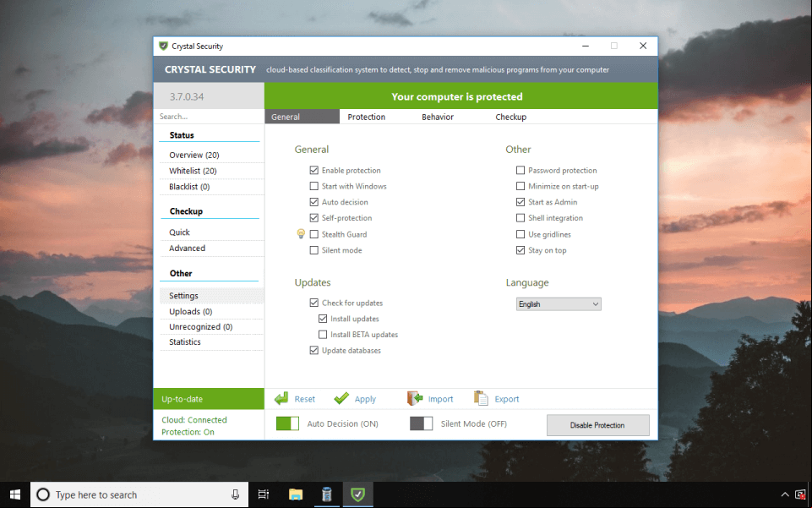Click the Import link text
Image resolution: width=812 pixels, height=508 pixels.
coord(440,399)
